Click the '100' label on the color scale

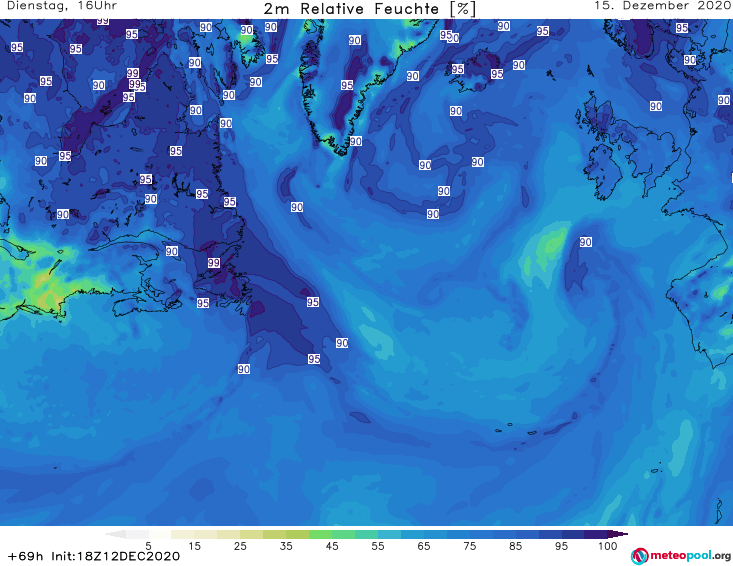point(608,546)
